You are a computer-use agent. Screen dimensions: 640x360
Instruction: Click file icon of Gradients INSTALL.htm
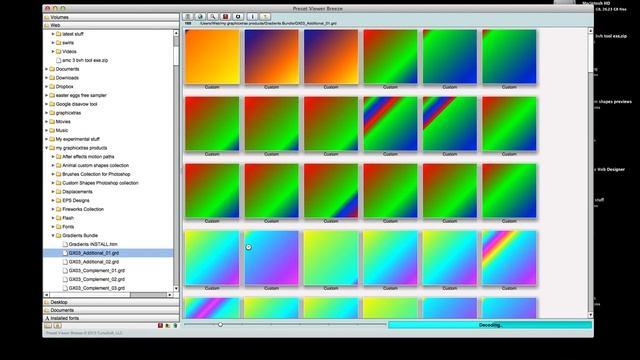tap(65, 244)
